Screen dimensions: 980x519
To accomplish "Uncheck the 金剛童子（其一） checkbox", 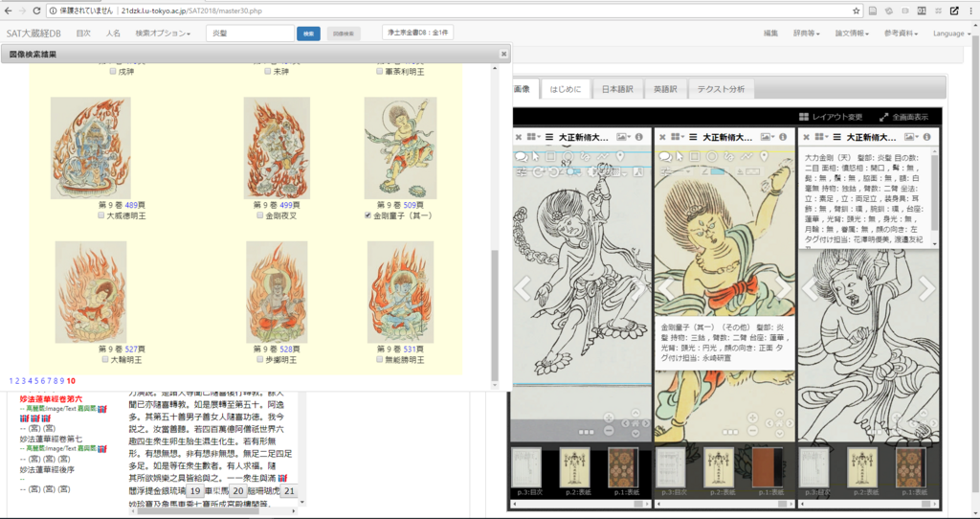I will pyautogui.click(x=367, y=215).
